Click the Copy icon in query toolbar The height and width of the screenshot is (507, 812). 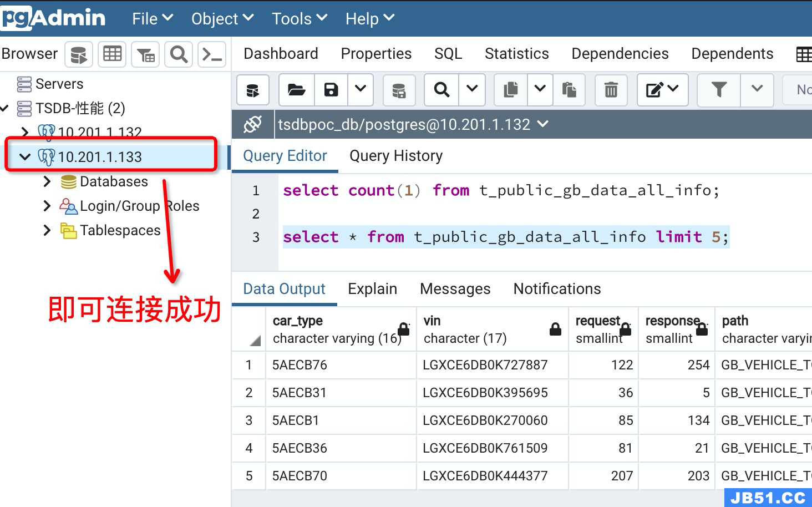pyautogui.click(x=511, y=90)
